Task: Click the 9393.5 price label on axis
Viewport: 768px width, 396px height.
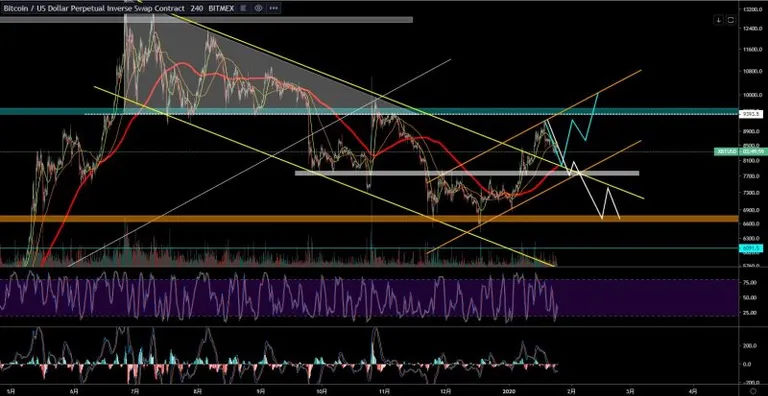Action: tap(749, 114)
